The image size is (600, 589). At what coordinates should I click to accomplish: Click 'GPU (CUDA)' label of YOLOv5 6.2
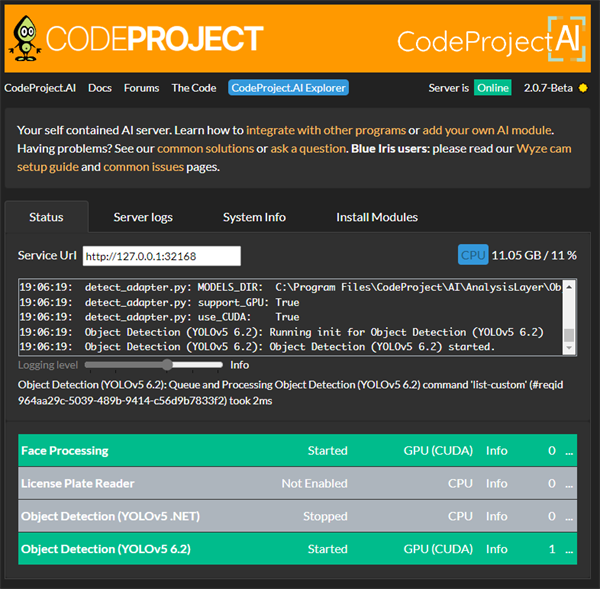438,550
